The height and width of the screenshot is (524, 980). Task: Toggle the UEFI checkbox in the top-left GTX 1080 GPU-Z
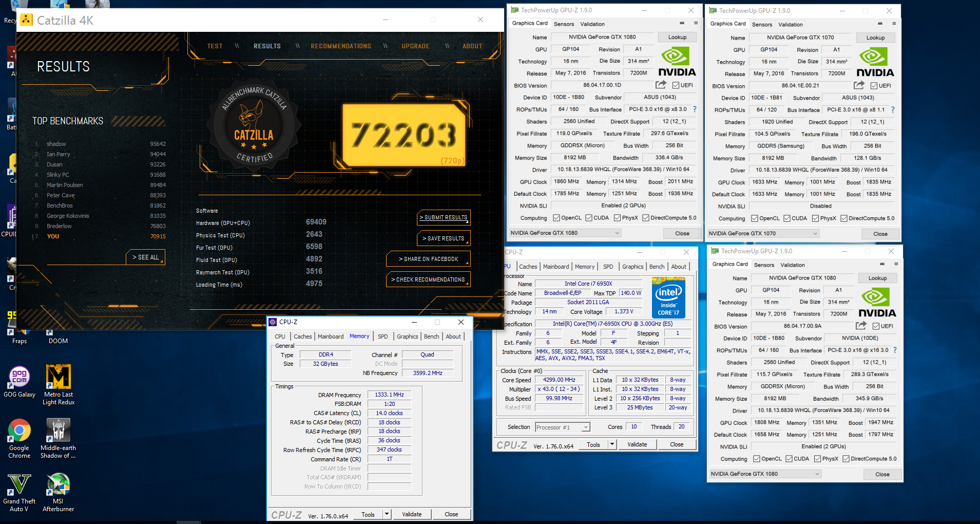pos(676,85)
